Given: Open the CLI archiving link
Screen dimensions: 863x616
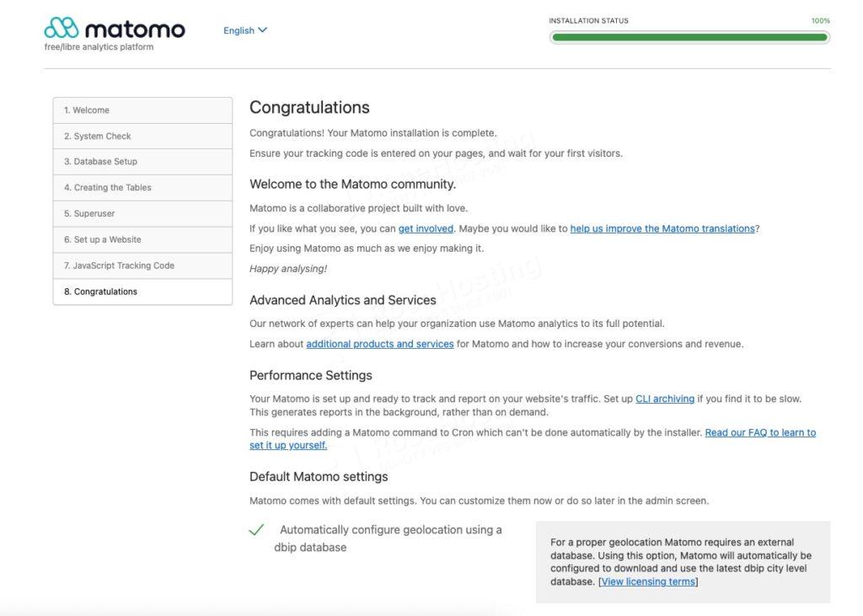Looking at the screenshot, I should (x=665, y=399).
